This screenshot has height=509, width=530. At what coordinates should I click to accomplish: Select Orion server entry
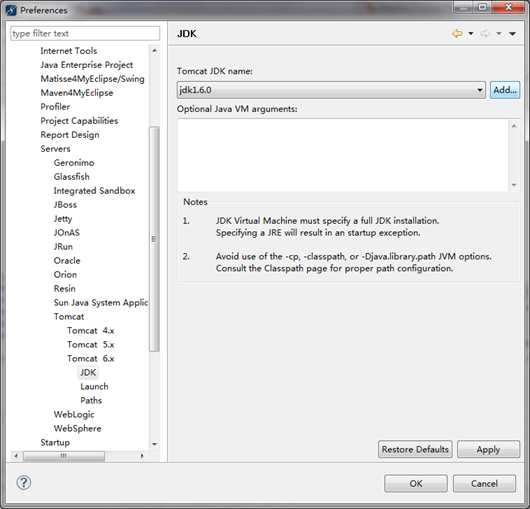[65, 274]
